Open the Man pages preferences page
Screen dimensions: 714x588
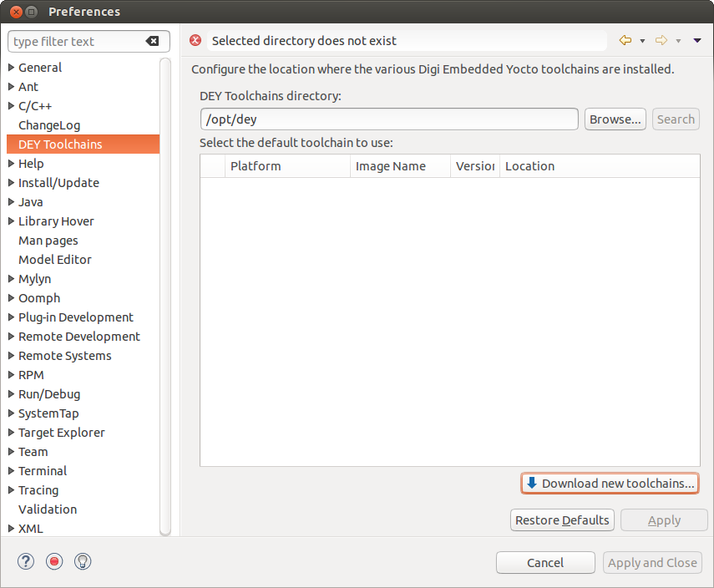tap(48, 241)
